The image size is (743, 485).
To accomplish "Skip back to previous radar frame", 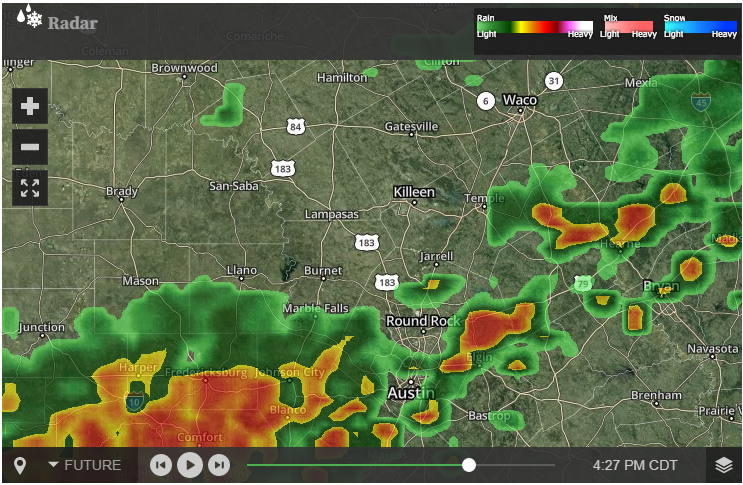I will pyautogui.click(x=161, y=465).
